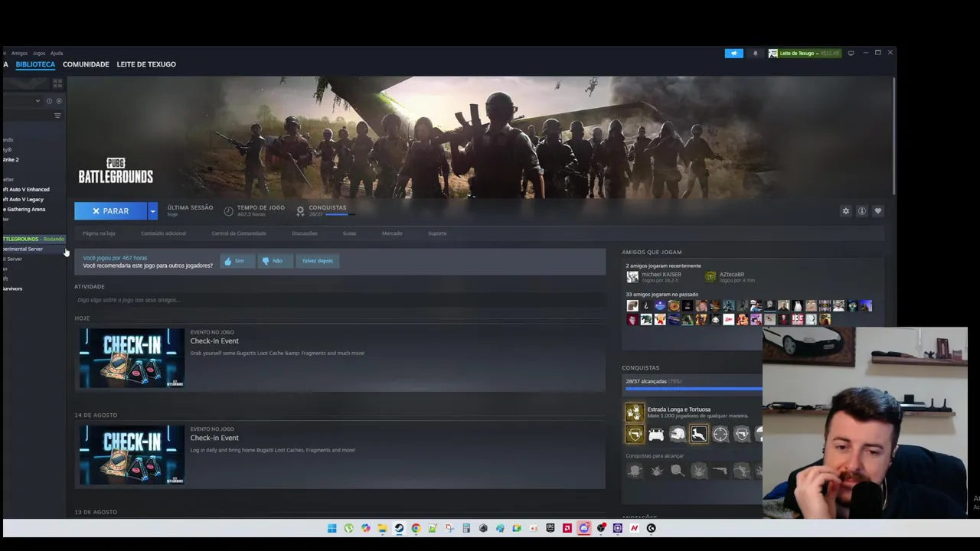Viewport: 980px width, 551px height.
Task: Select locked pistol achievement icon
Action: [720, 471]
